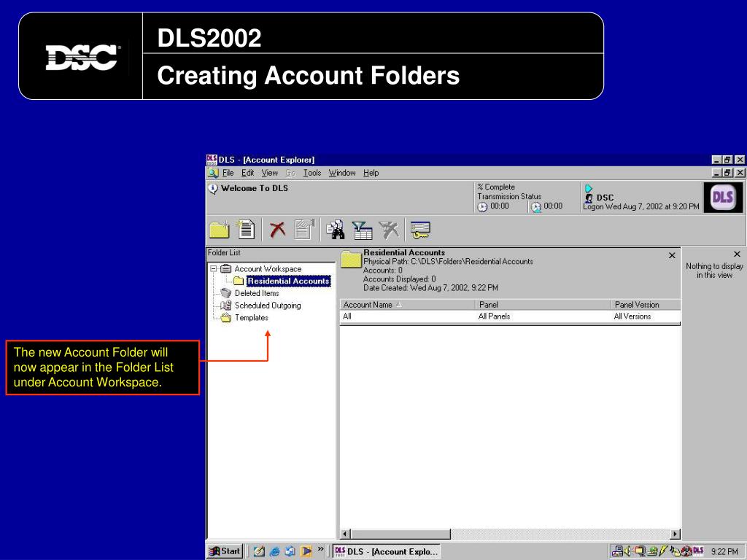Open the Help menu
The height and width of the screenshot is (560, 747).
point(371,173)
